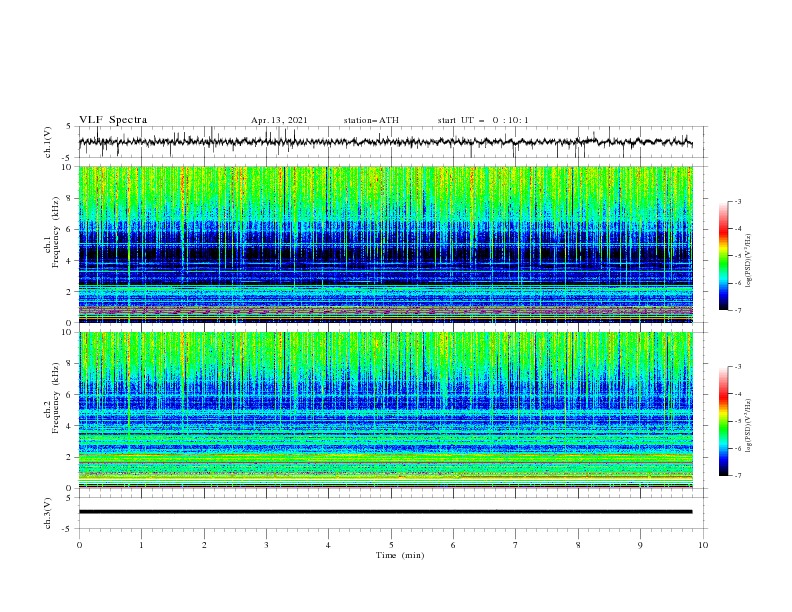Image resolution: width=792 pixels, height=612 pixels.
Task: Click the ch.2 Frequency (kHz) axis label
Action: (52, 398)
